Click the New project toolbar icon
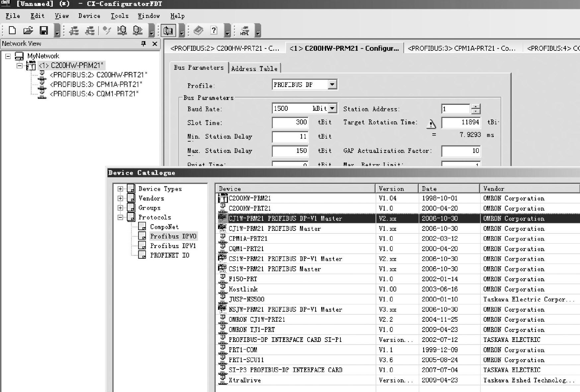 point(12,31)
